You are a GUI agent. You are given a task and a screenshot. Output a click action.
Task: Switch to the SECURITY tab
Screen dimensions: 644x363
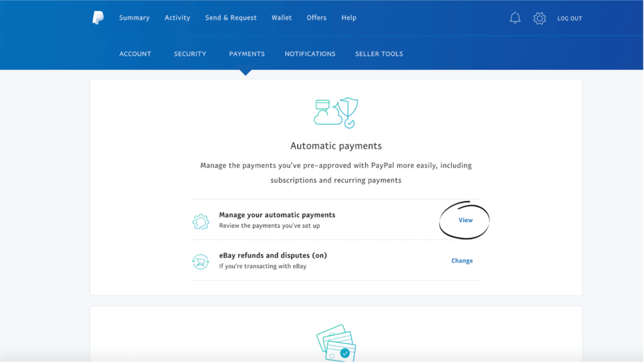pos(190,53)
